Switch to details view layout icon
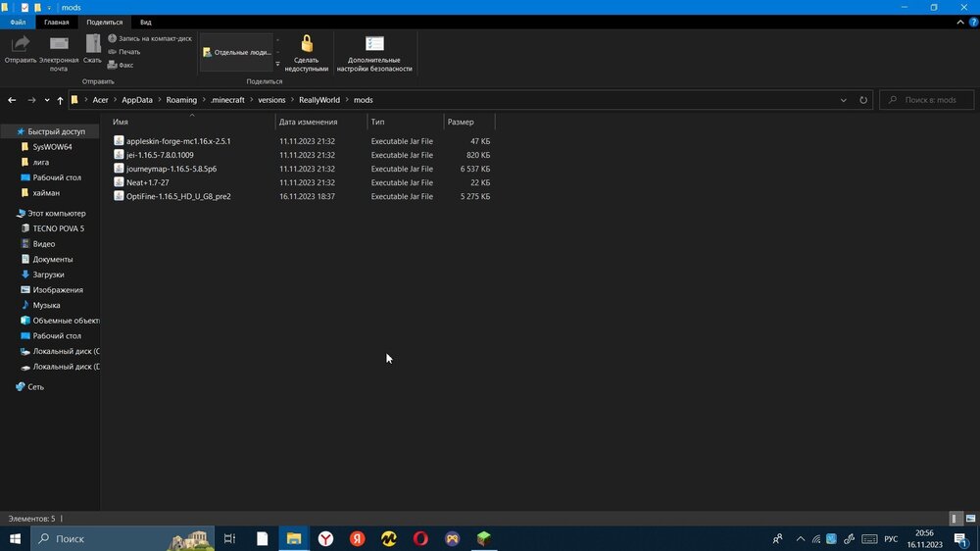 point(955,519)
